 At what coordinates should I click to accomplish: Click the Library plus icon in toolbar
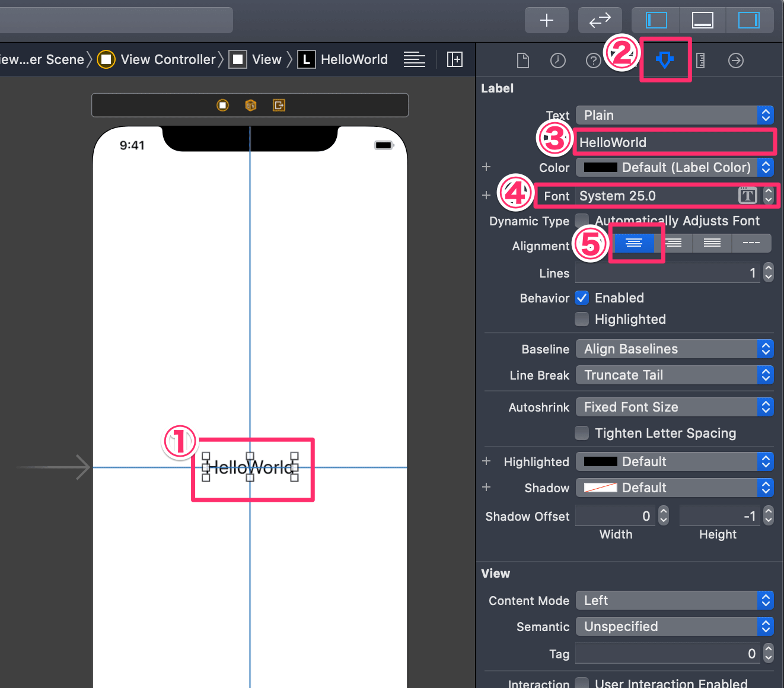pos(546,20)
